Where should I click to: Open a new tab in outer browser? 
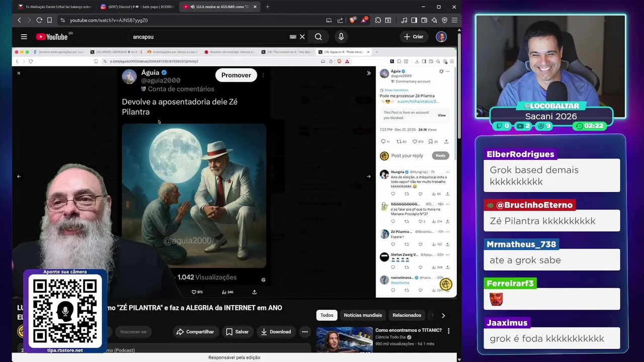(267, 7)
